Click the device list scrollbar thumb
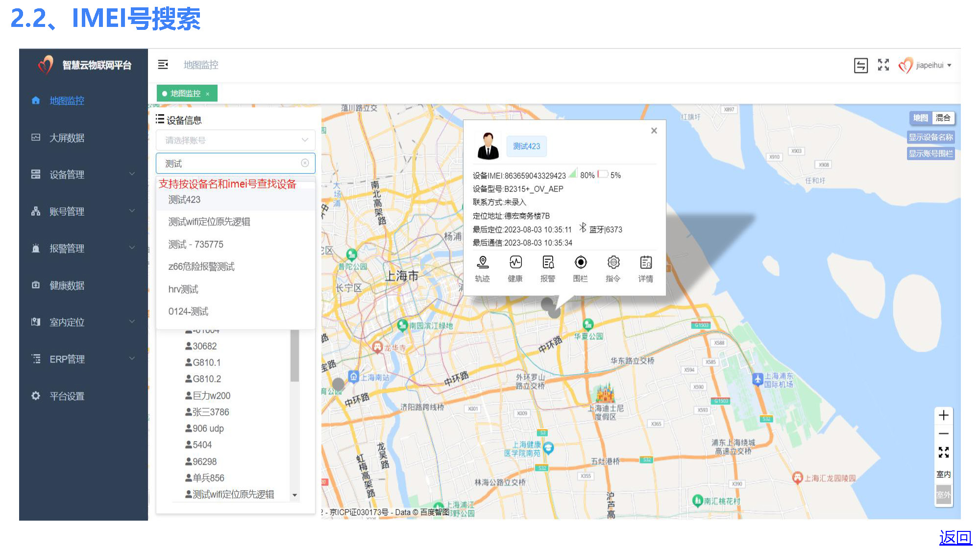This screenshot has height=551, width=980. click(294, 356)
